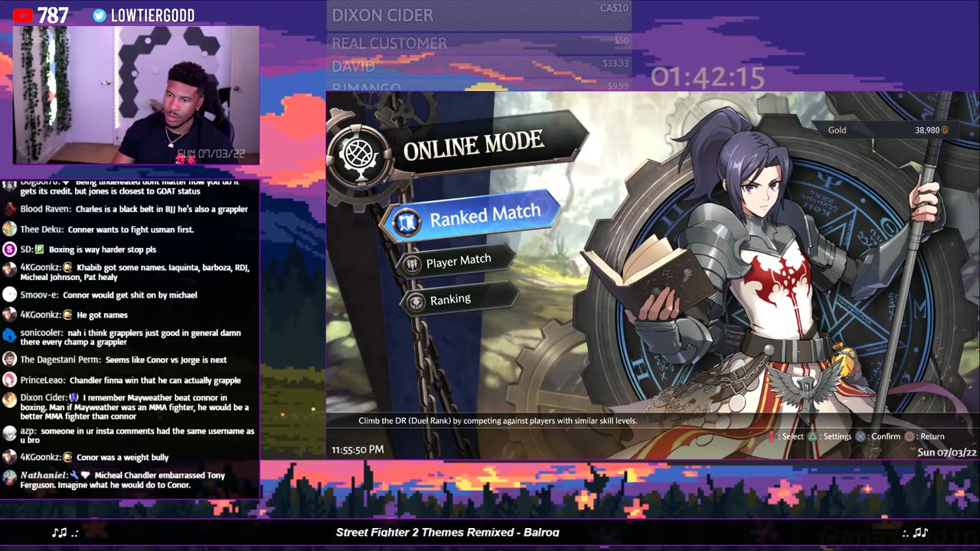The height and width of the screenshot is (551, 980).
Task: Click the LOWTIERGODD Twitter handle
Action: pyautogui.click(x=152, y=15)
